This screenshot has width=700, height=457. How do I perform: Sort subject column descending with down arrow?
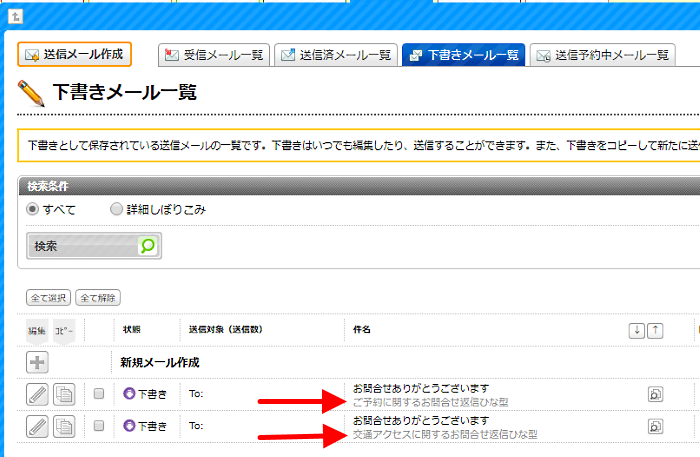click(636, 331)
